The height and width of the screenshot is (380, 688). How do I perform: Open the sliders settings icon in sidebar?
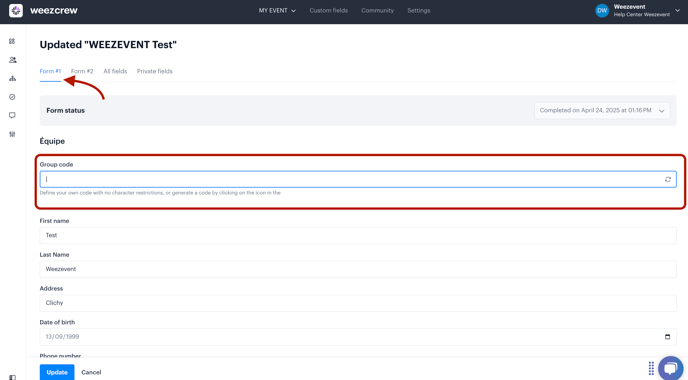pos(12,134)
